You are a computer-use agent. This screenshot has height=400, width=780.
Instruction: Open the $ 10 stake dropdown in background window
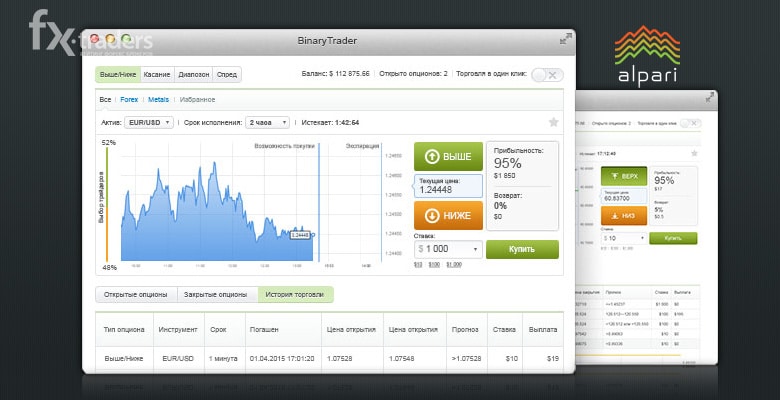tap(624, 238)
